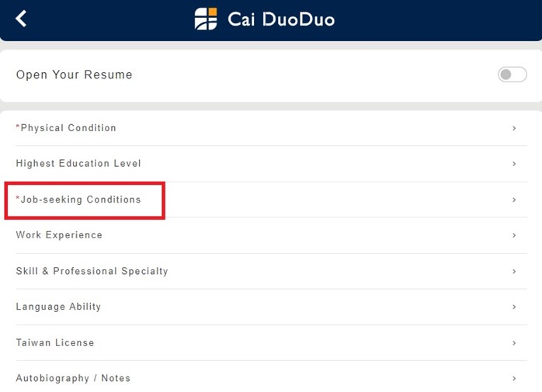Open the Autobiography / Notes section

click(x=73, y=379)
